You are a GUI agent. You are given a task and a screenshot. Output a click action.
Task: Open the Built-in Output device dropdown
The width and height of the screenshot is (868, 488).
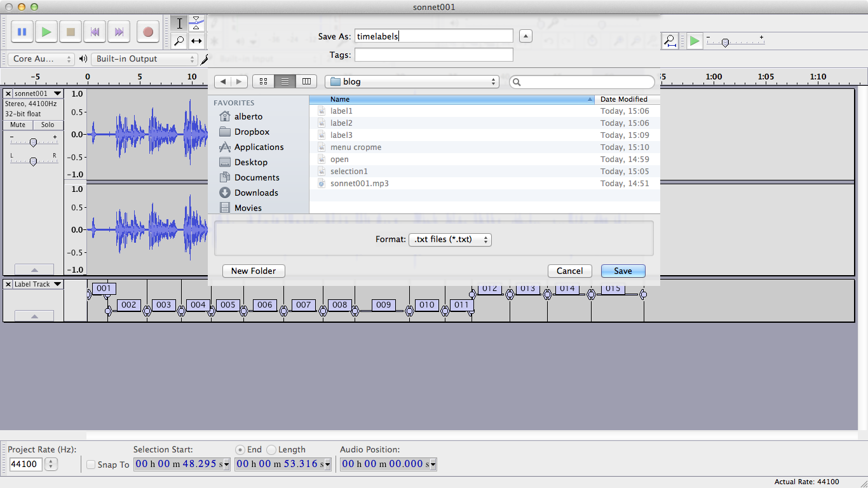(x=144, y=59)
